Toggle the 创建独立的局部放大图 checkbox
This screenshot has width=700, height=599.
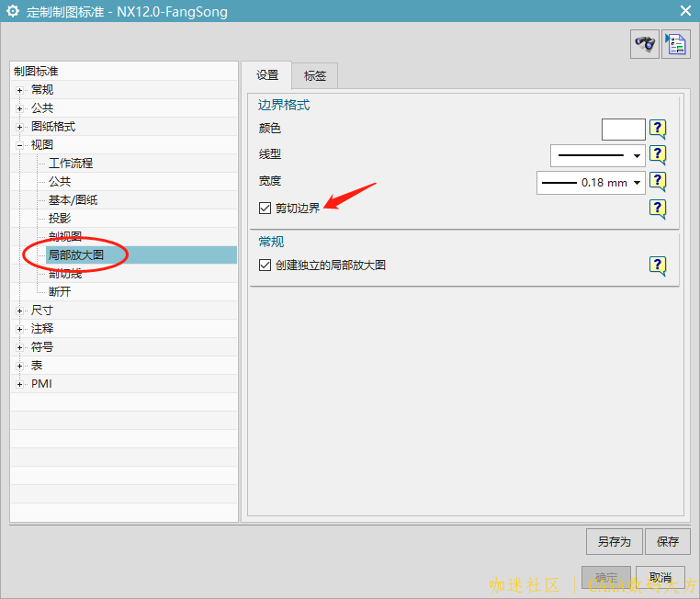pyautogui.click(x=265, y=266)
